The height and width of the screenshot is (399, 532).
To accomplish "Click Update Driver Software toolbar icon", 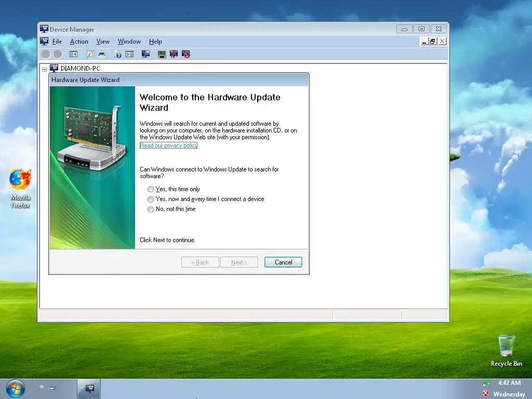I will (162, 54).
